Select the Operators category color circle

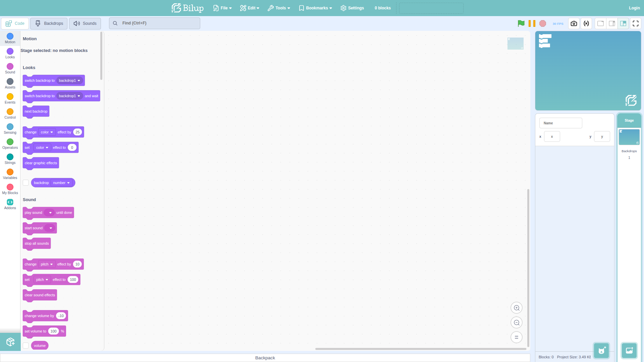[x=10, y=142]
